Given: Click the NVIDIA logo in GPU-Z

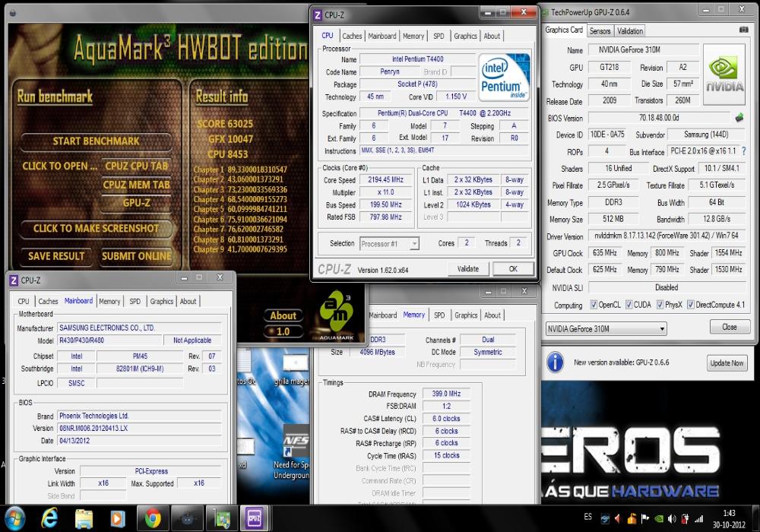Looking at the screenshot, I should click(x=724, y=74).
